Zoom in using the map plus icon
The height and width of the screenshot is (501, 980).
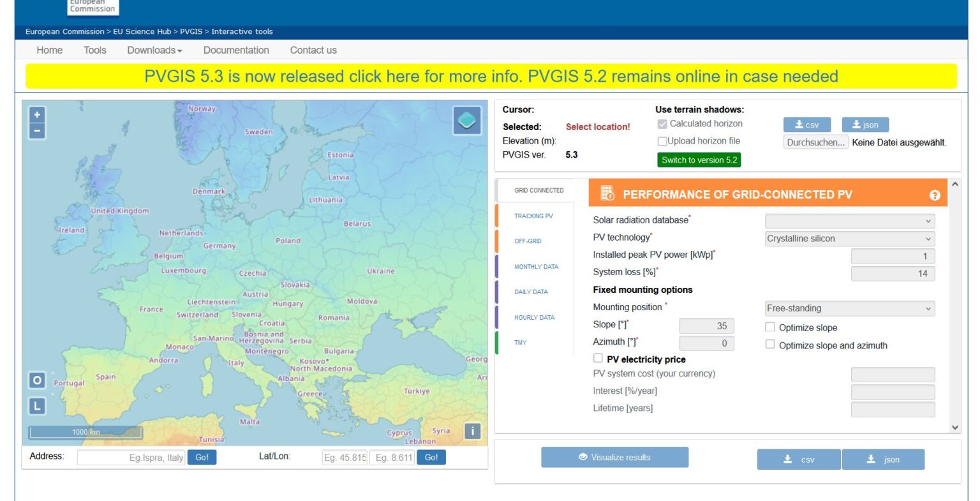click(36, 114)
